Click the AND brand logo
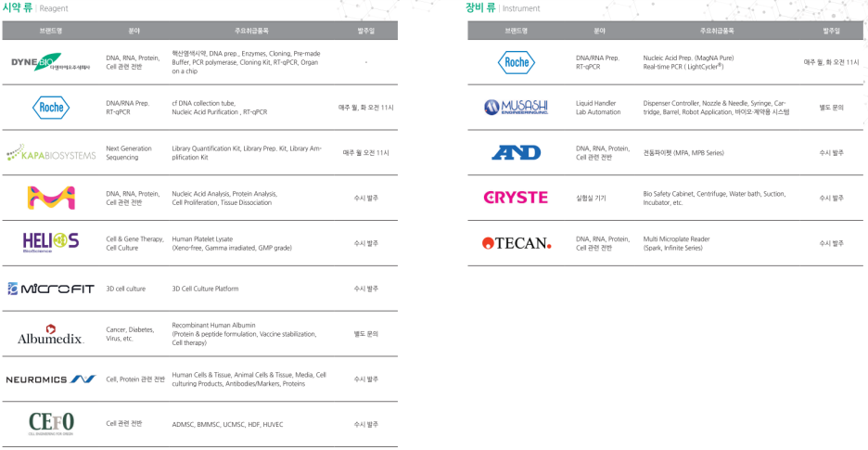 point(516,152)
